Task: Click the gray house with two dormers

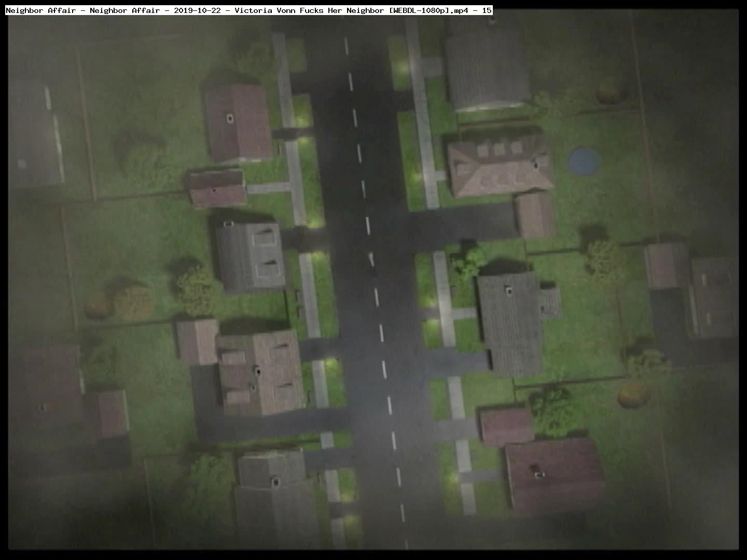Action: point(251,257)
